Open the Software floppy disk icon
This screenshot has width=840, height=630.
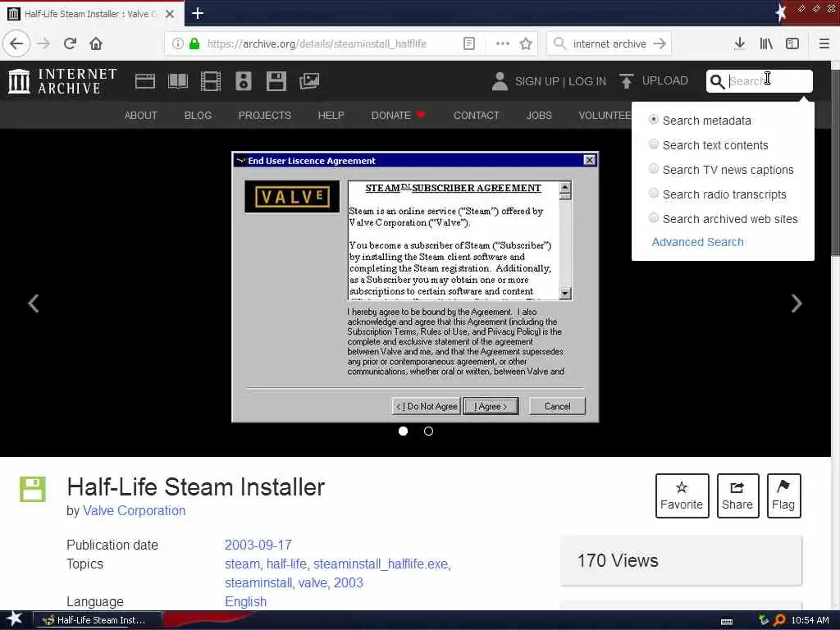click(276, 81)
